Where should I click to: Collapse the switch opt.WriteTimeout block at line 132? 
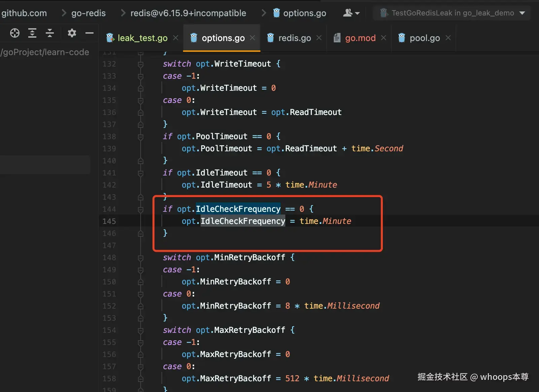tap(141, 64)
